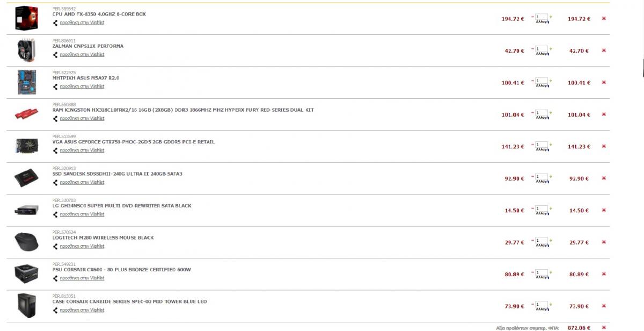
Task: Open Corsair power supply thumbnail
Action: [x=27, y=274]
